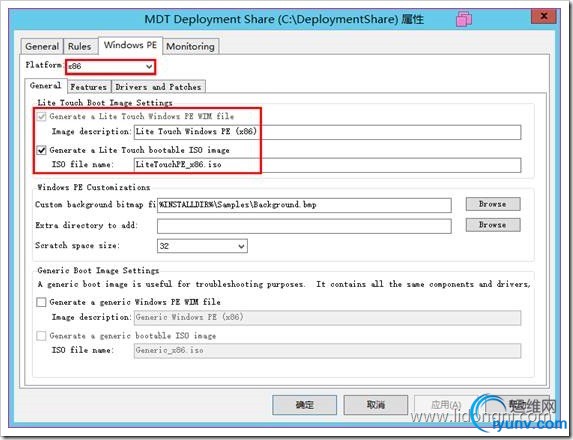This screenshot has width=573, height=440.
Task: Open the Drivers and Patches sub-tab
Action: [158, 87]
